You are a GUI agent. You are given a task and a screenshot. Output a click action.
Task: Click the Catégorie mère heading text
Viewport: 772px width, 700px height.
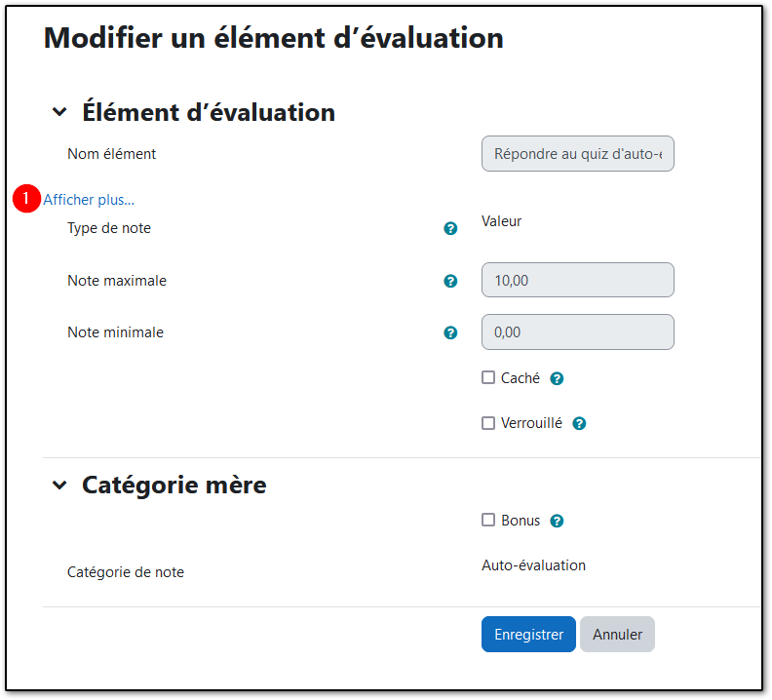coord(174,484)
